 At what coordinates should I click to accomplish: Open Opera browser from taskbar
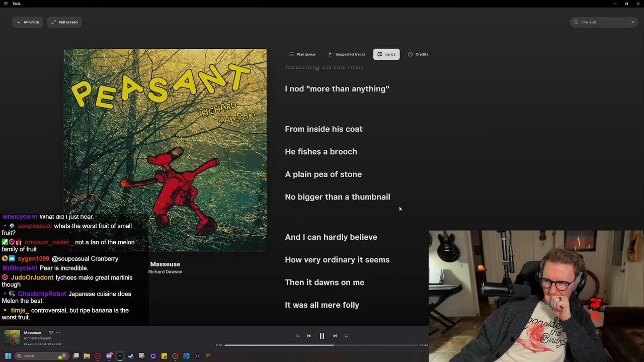point(98,356)
